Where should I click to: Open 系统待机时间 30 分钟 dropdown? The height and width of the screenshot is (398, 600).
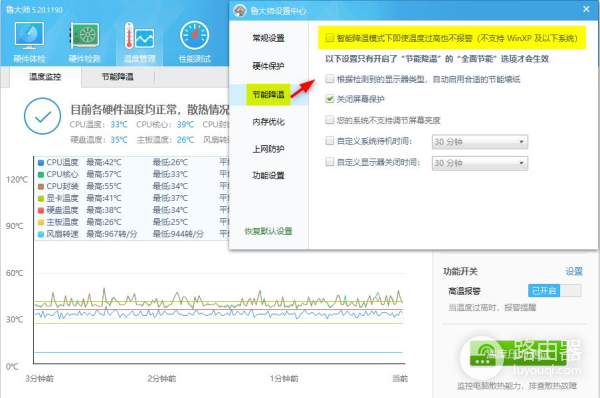(x=480, y=142)
